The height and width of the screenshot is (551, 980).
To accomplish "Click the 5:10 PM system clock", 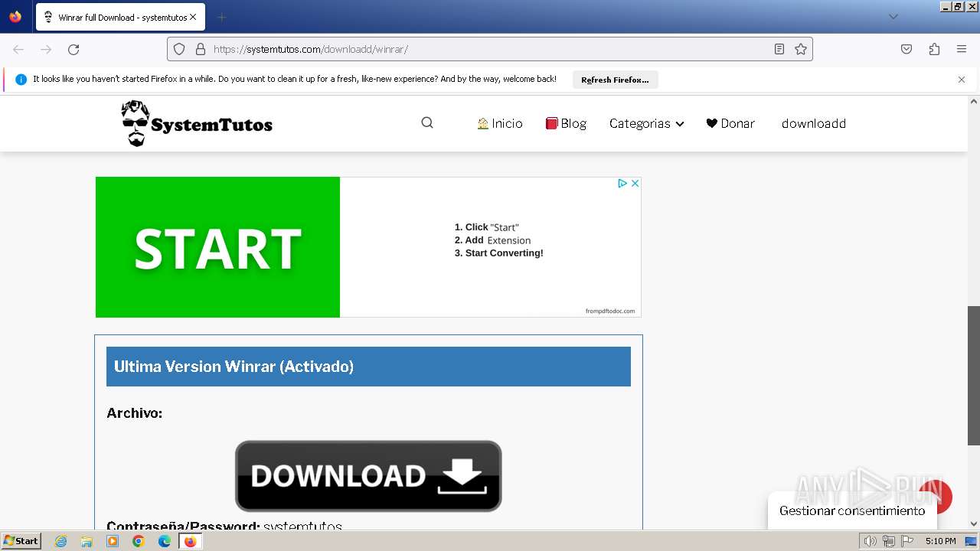I will pos(940,541).
